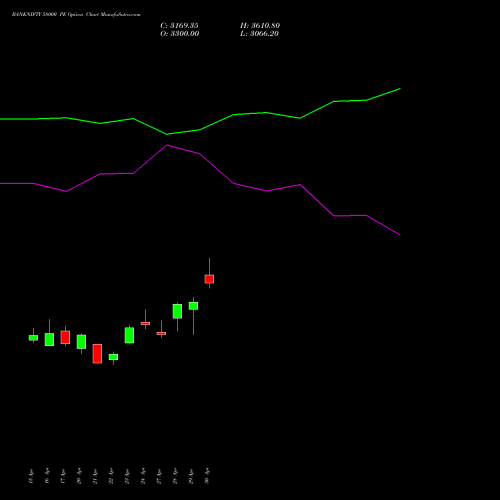Select the 24 Apr date label
Screen dimensions: 500x500
pos(143,476)
